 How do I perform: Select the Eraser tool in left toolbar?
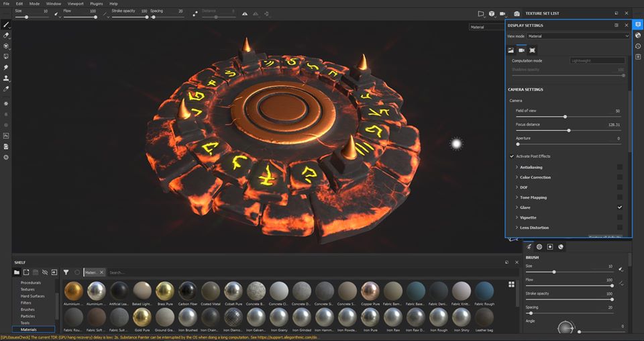click(x=6, y=35)
